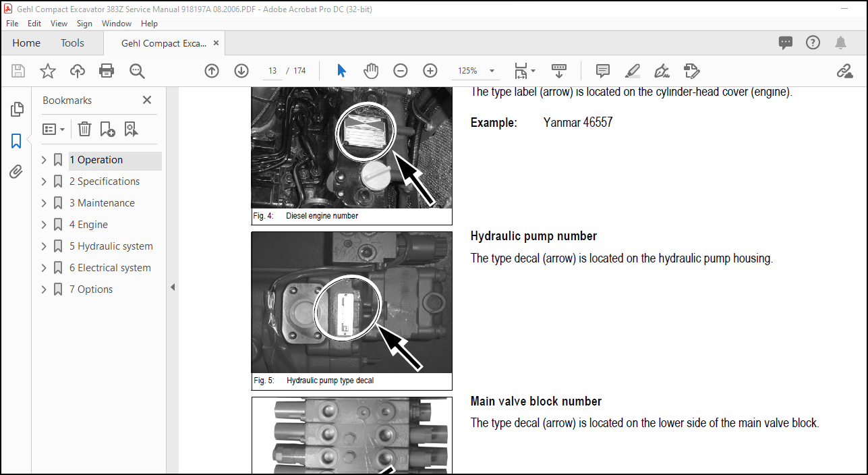Image resolution: width=868 pixels, height=475 pixels.
Task: Expand the 3 Maintenance bookmark
Action: click(44, 203)
